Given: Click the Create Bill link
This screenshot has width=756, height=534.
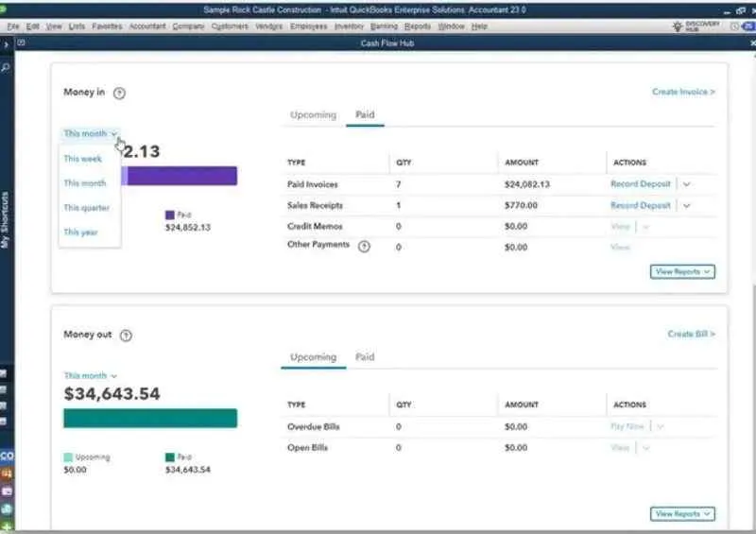Looking at the screenshot, I should click(692, 335).
